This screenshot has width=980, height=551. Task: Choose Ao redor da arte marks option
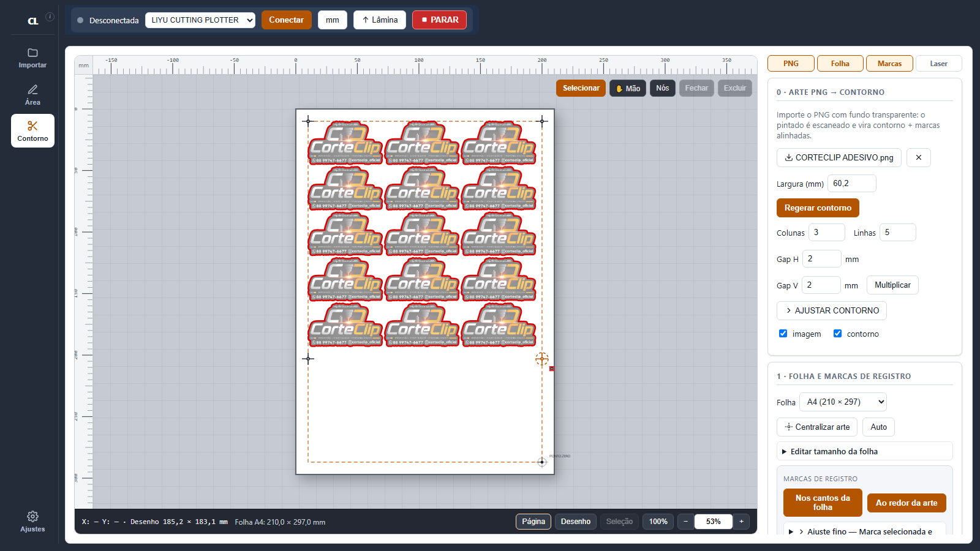point(907,503)
